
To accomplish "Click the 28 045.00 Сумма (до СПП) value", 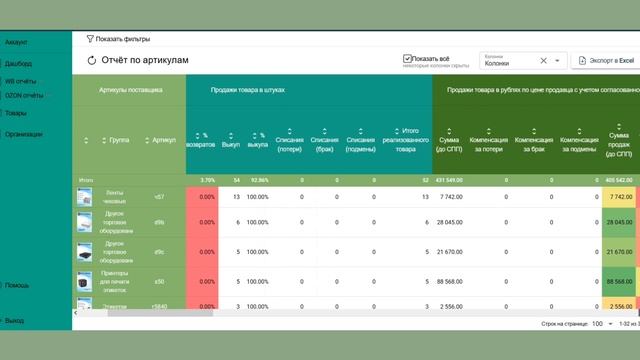I will (450, 222).
